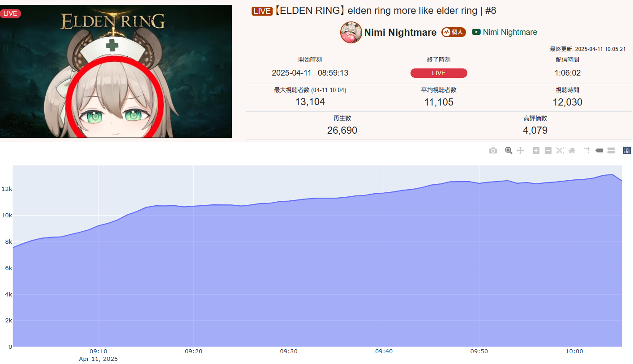Click the 視聴時間 label
This screenshot has width=633, height=364.
click(567, 90)
